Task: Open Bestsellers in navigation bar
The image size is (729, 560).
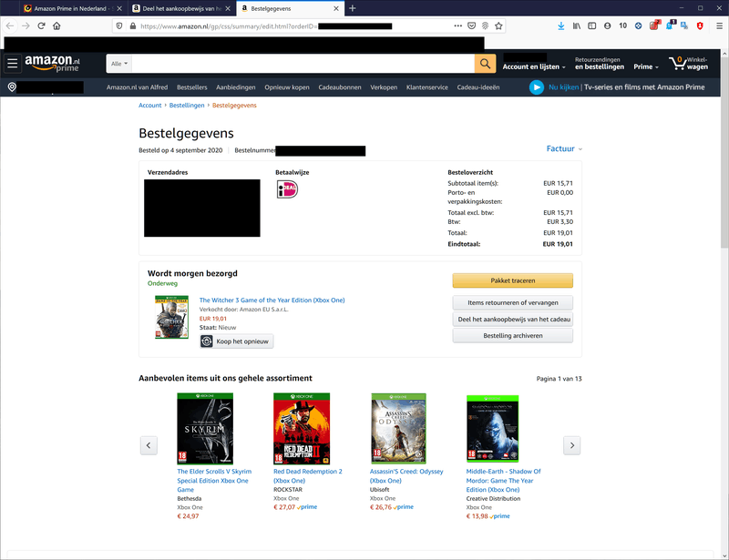Action: 192,87
